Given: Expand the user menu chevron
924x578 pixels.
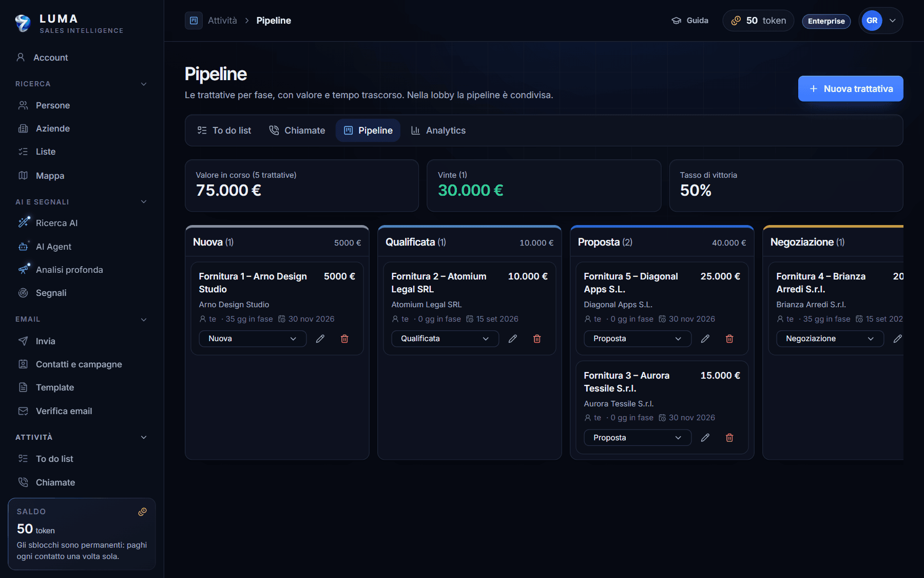Looking at the screenshot, I should click(x=893, y=21).
